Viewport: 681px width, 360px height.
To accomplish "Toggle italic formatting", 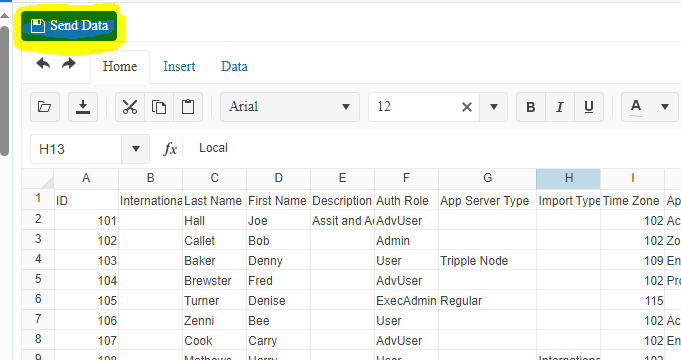I will click(x=560, y=107).
